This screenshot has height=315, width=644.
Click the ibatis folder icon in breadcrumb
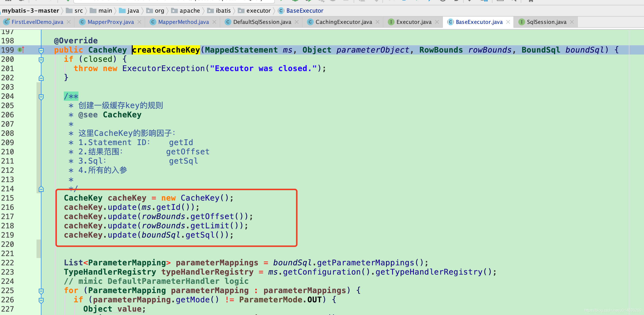[210, 10]
